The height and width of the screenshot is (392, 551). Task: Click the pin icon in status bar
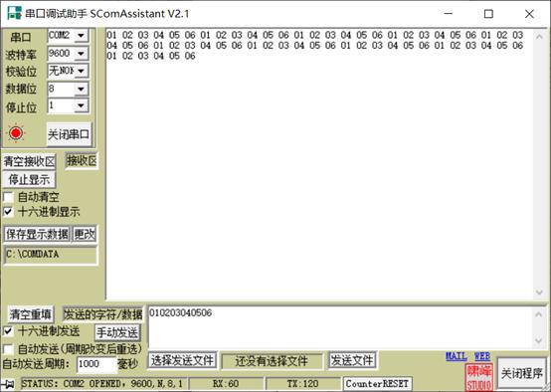pos(8,384)
